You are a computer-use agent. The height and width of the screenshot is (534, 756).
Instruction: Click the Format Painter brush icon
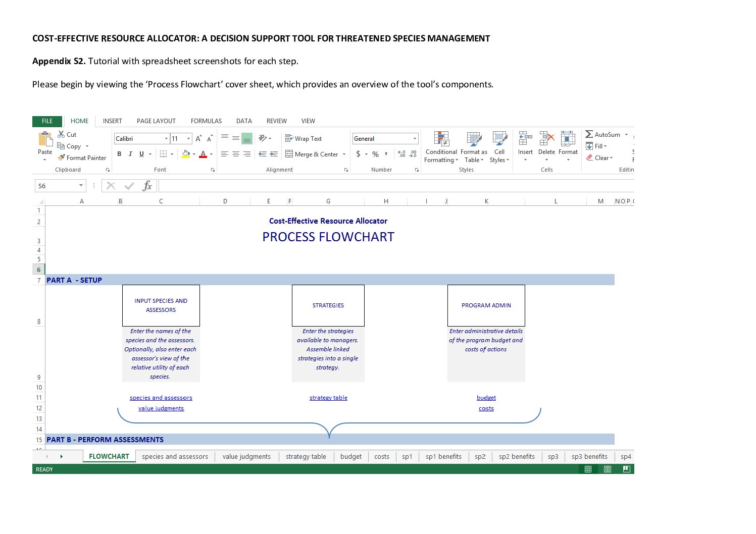pos(61,157)
